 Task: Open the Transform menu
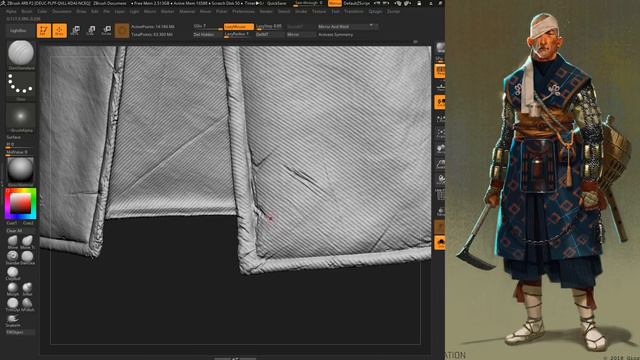coord(354,11)
